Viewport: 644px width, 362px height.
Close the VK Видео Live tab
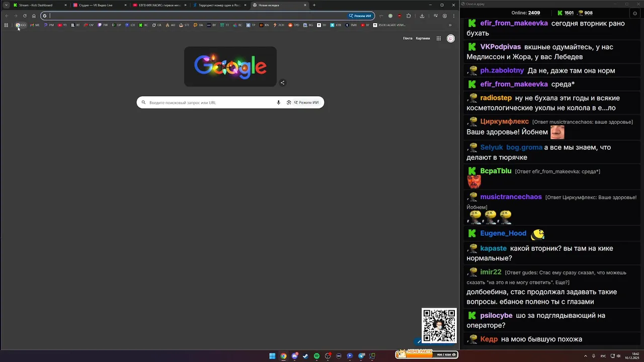pyautogui.click(x=125, y=5)
